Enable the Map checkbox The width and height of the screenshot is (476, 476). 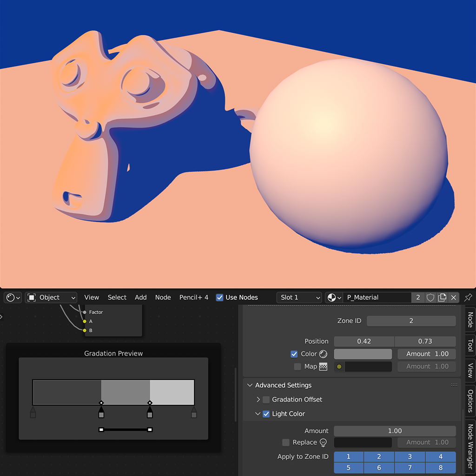[297, 367]
